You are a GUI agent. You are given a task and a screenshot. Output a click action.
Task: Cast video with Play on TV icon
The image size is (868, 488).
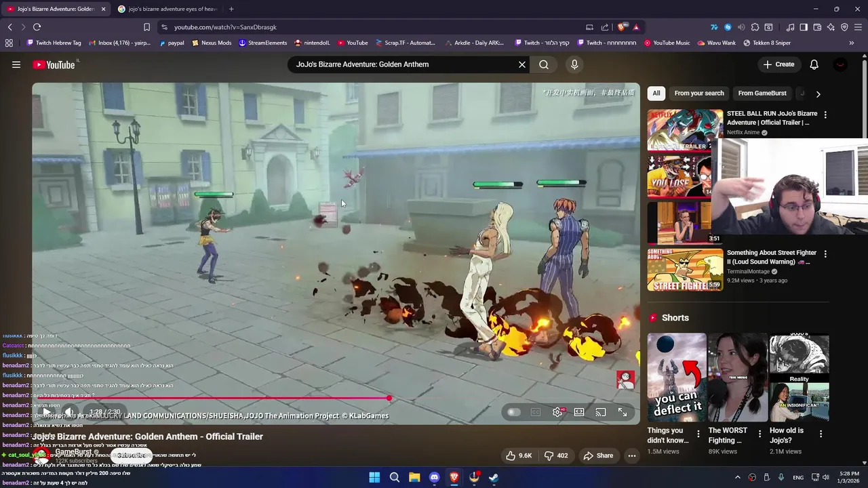[x=601, y=412]
